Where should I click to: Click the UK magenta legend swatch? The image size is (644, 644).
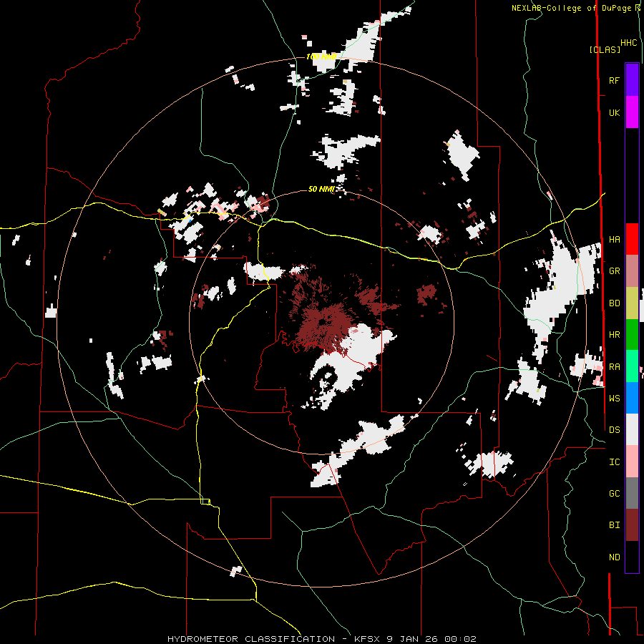tap(632, 112)
